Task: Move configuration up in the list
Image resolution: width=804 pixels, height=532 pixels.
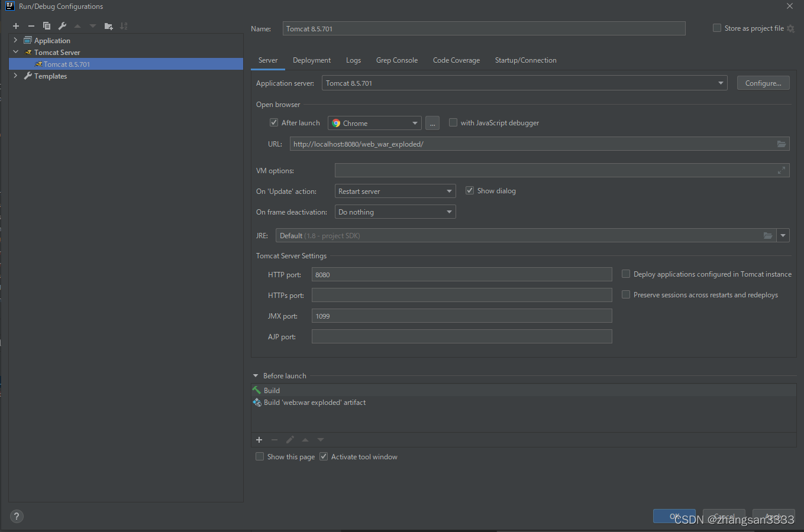Action: 78,26
